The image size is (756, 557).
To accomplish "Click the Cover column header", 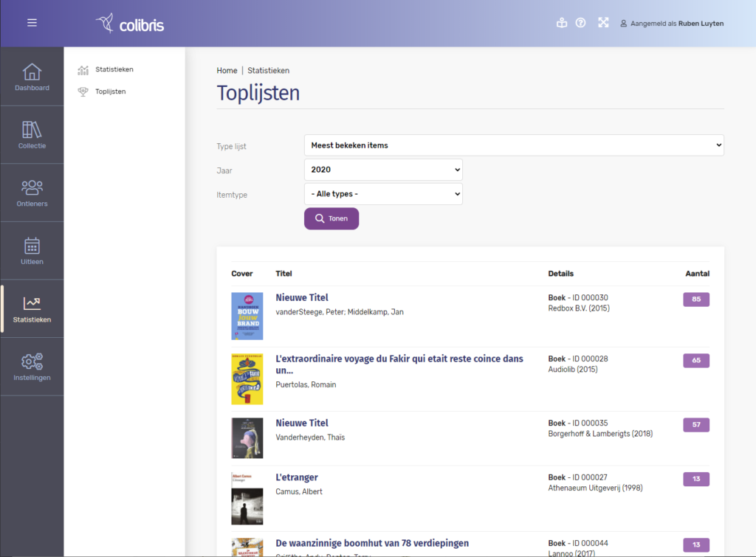I will [x=242, y=274].
